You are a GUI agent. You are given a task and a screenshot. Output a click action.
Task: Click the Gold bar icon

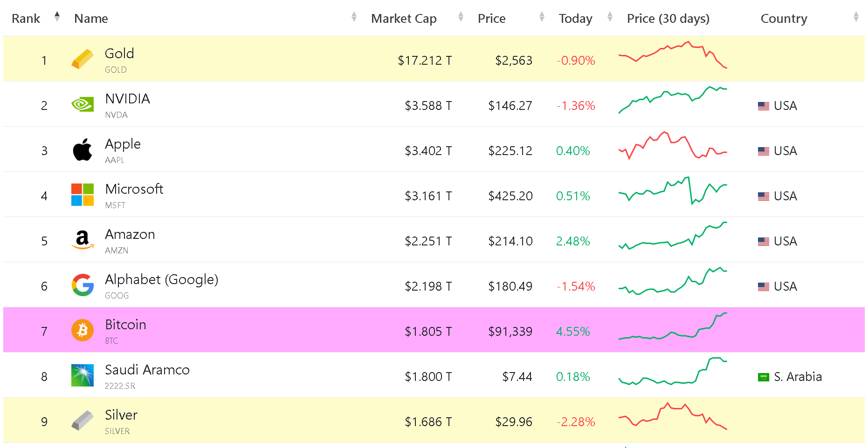[x=83, y=60]
